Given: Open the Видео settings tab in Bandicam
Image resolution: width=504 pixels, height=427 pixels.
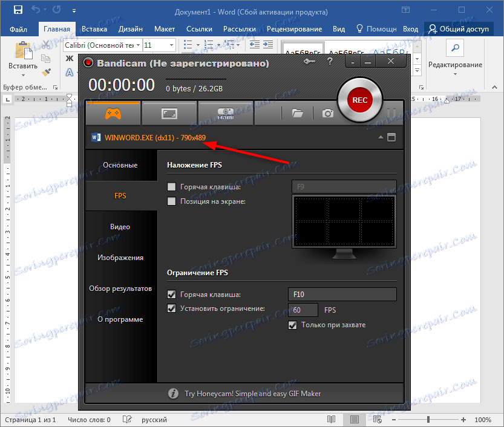Looking at the screenshot, I should (x=120, y=227).
